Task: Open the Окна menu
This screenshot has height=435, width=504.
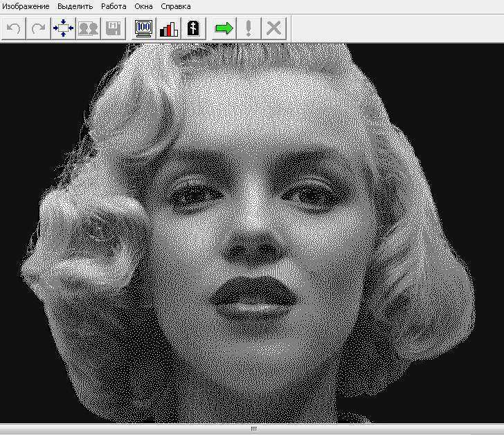Action: (x=143, y=6)
